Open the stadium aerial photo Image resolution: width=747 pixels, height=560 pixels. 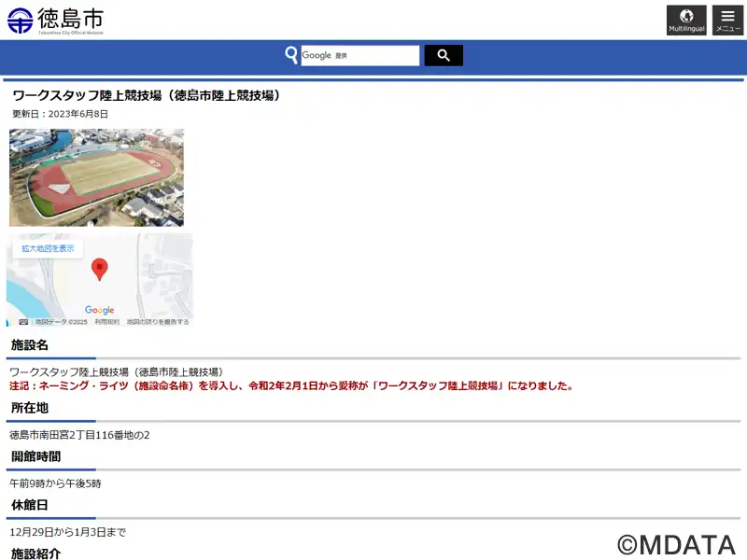point(97,177)
